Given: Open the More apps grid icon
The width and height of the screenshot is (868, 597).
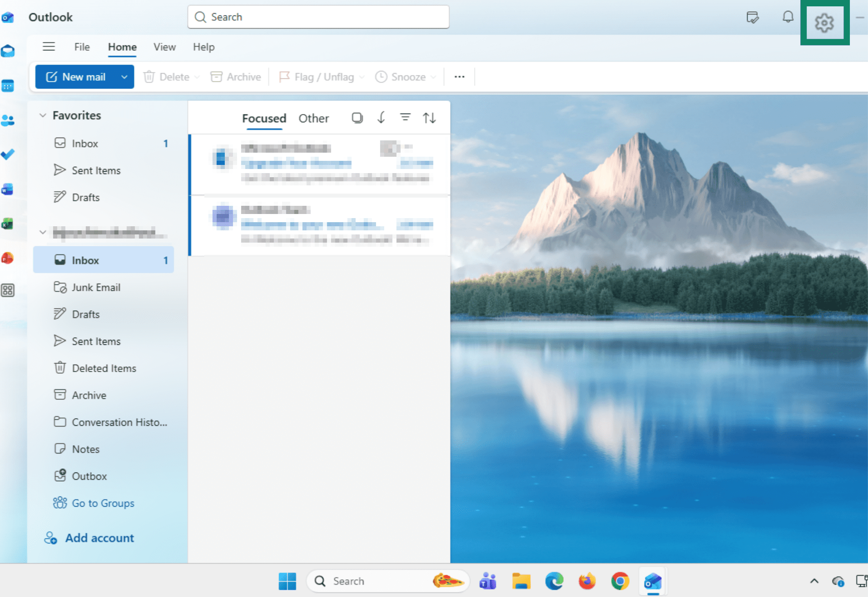Looking at the screenshot, I should click(8, 290).
